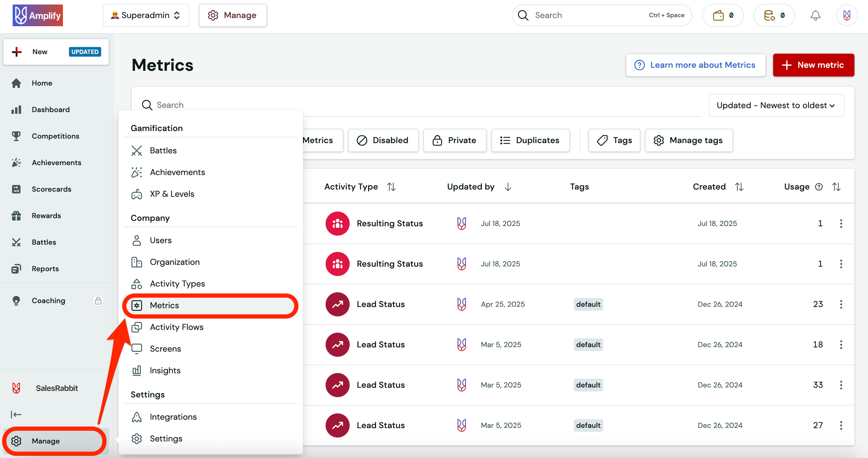Open the top Manage menu button
This screenshot has height=458, width=868.
233,15
